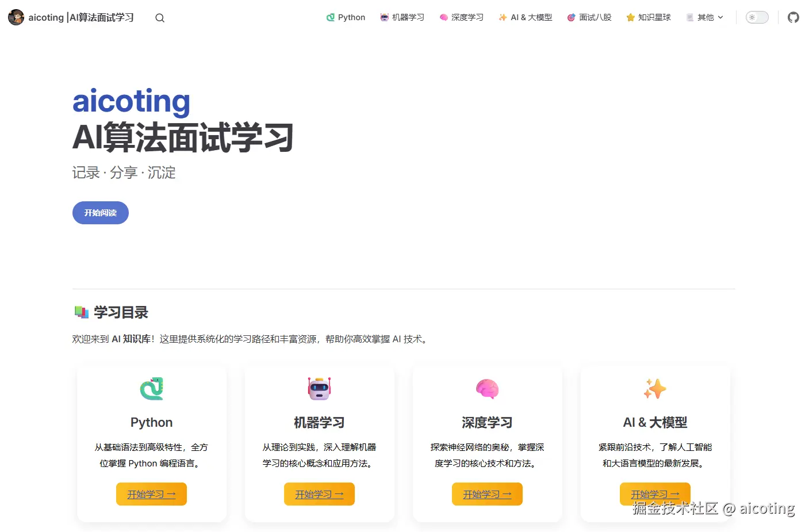Image resolution: width=809 pixels, height=532 pixels.
Task: Open the Python nav menu item
Action: (x=346, y=18)
